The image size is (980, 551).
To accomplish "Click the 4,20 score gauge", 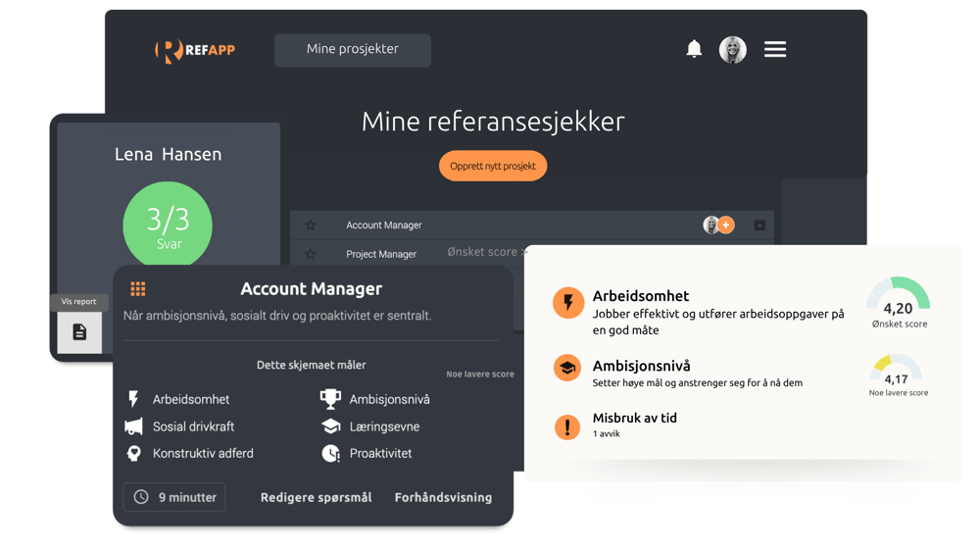I will coord(899,299).
